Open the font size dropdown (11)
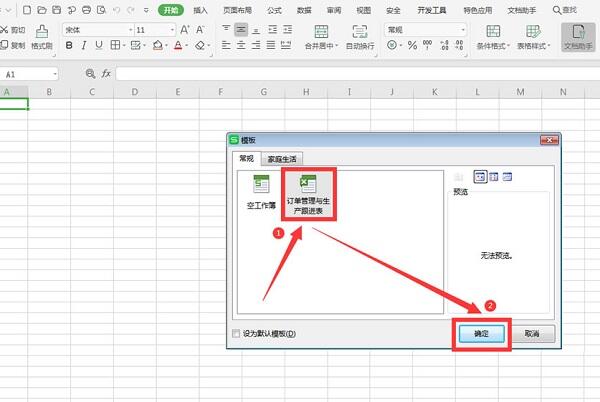 [x=172, y=29]
